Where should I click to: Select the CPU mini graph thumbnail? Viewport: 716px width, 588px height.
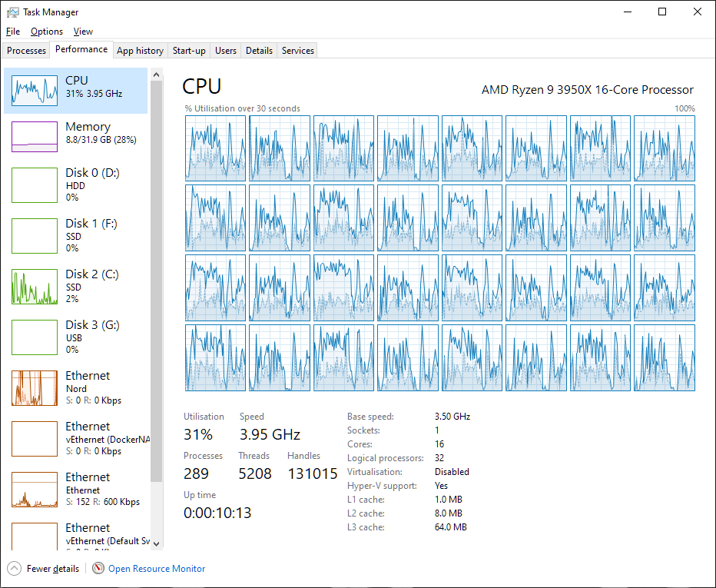[x=35, y=91]
